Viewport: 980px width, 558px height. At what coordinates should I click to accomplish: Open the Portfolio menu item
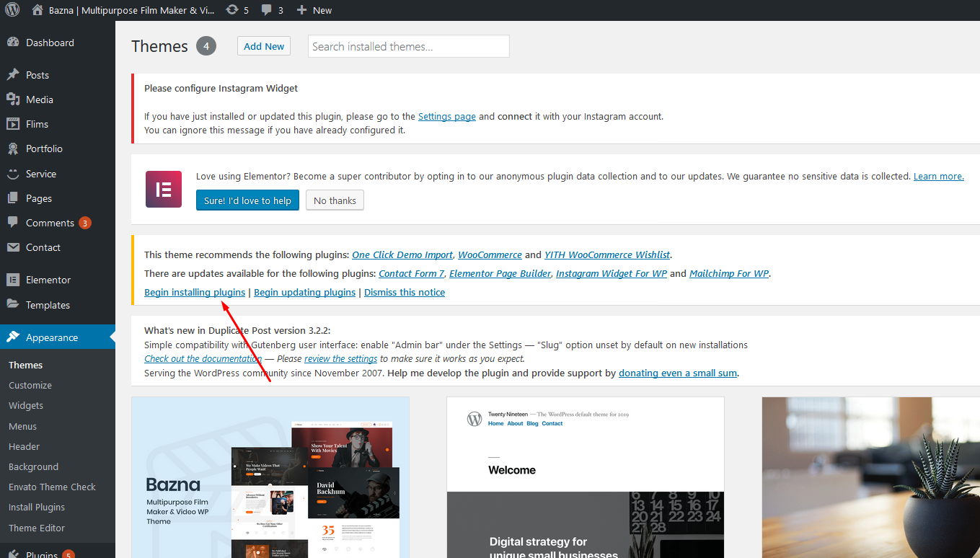coord(44,149)
